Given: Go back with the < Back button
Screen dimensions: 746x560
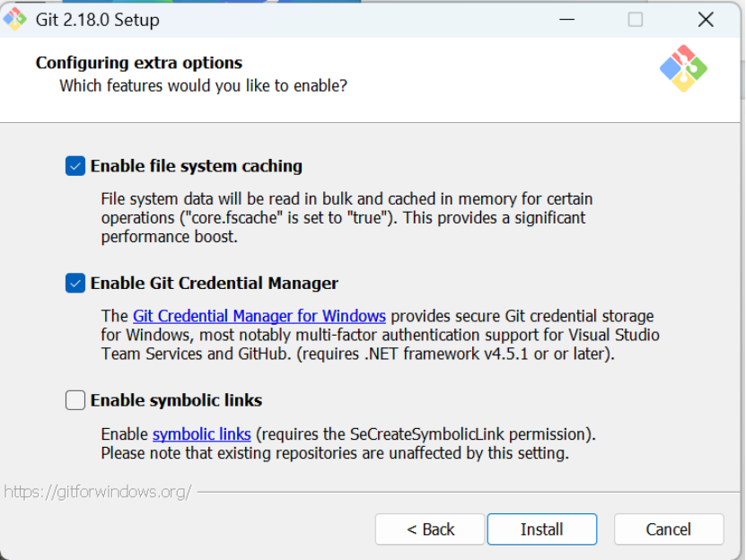Looking at the screenshot, I should pyautogui.click(x=430, y=529).
